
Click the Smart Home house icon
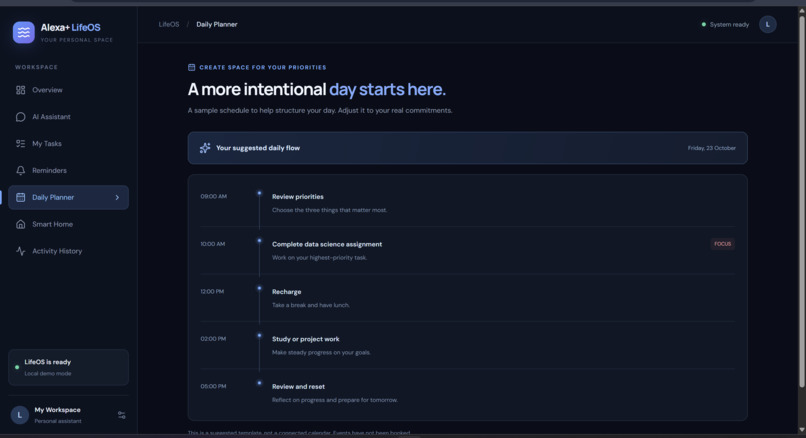pyautogui.click(x=21, y=224)
